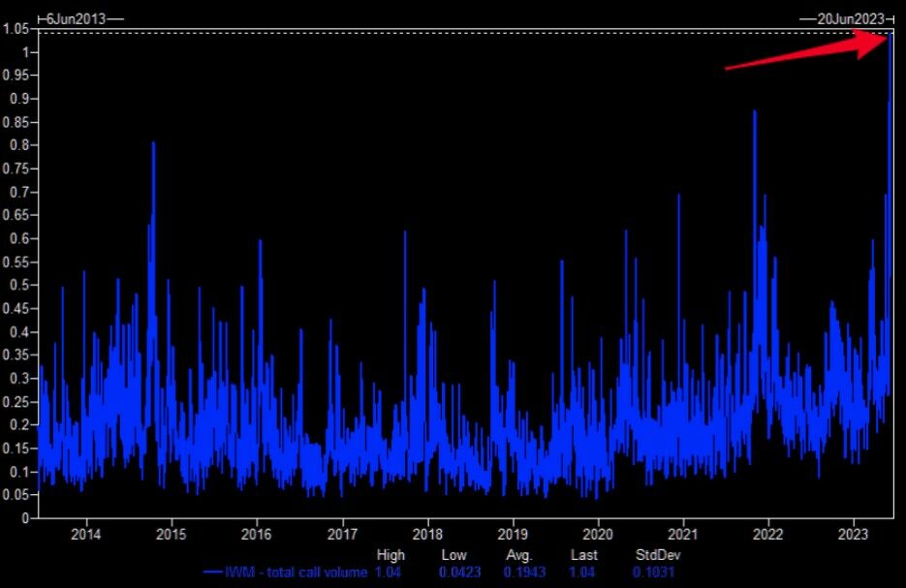Click the 0.6 y-axis label
The height and width of the screenshot is (588, 906).
tap(19, 238)
